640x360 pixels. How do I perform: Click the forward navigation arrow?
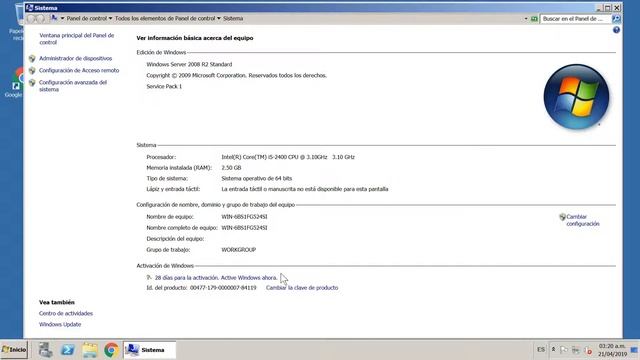[x=40, y=18]
